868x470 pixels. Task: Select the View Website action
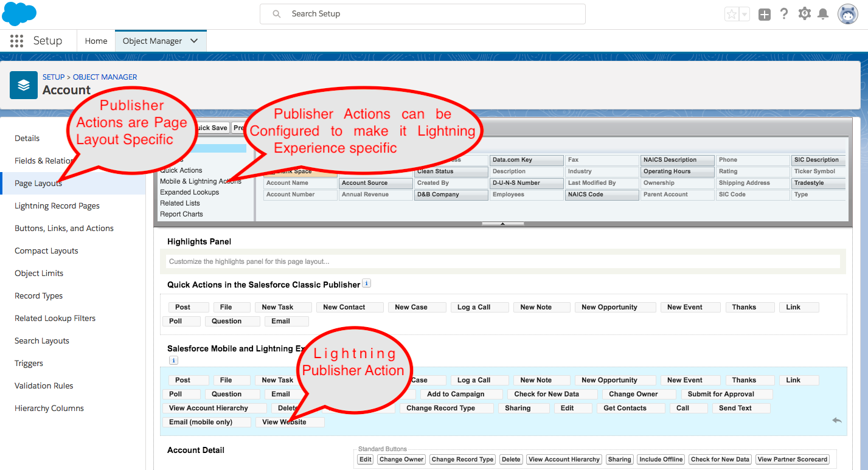click(x=290, y=422)
